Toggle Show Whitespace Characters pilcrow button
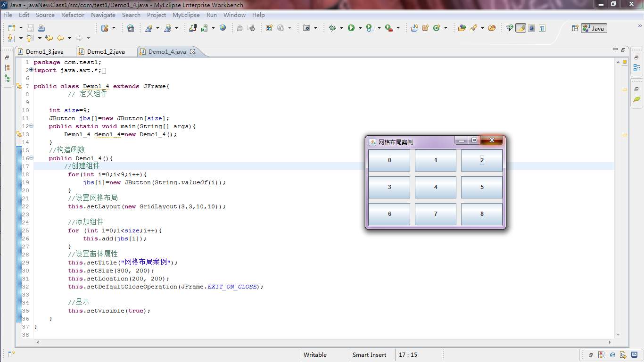This screenshot has height=362, width=644. point(542,28)
